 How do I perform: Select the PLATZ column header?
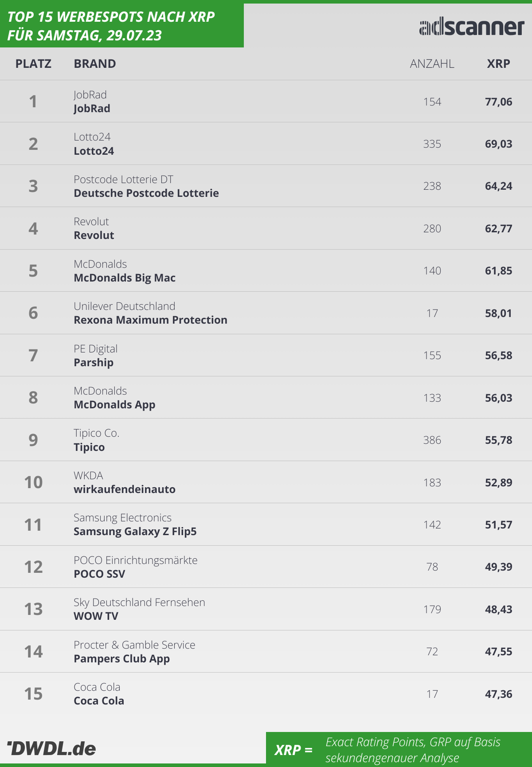pos(33,64)
